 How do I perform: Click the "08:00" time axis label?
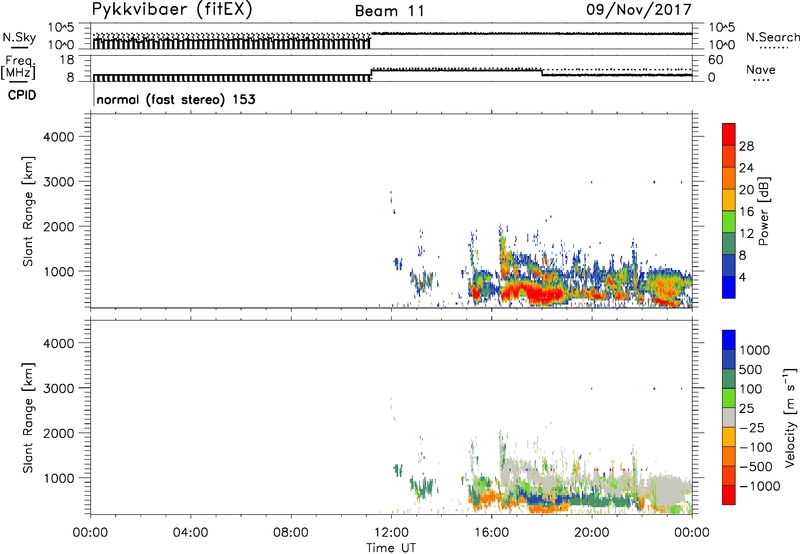[291, 533]
